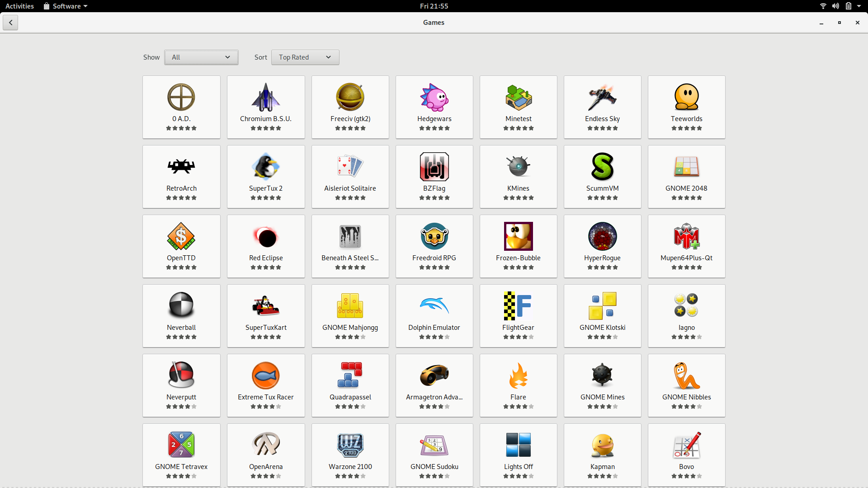Select the GNOME Mahjongg tiles icon

(350, 306)
